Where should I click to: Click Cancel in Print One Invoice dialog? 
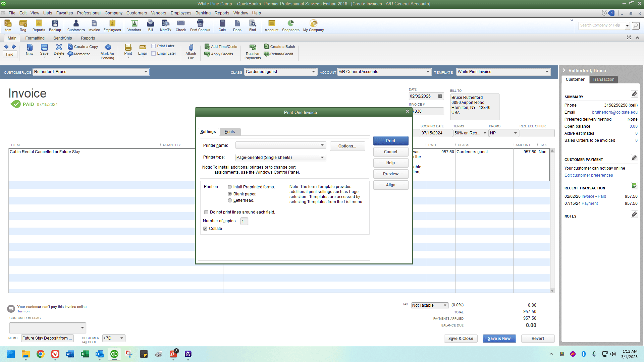click(x=391, y=152)
